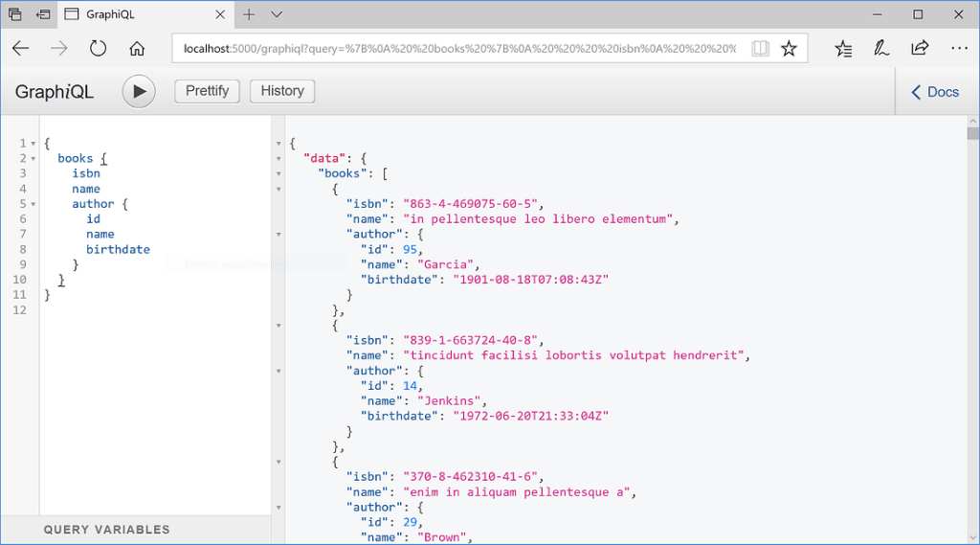Open the Reading view book icon
The image size is (980, 545).
tap(760, 49)
